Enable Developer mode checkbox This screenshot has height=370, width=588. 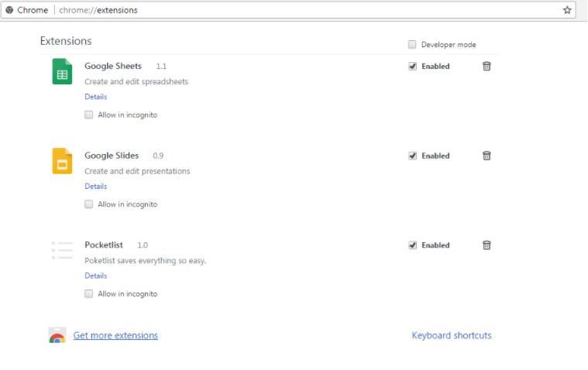coord(412,44)
